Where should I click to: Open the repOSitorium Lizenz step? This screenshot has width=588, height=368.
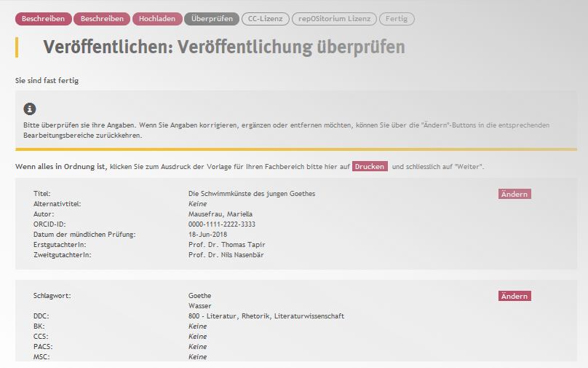tap(334, 19)
